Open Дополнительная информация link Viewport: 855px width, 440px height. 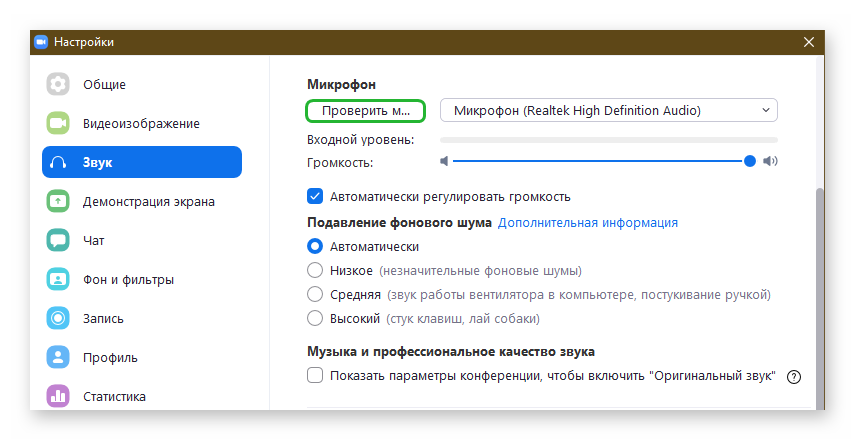[x=588, y=222]
